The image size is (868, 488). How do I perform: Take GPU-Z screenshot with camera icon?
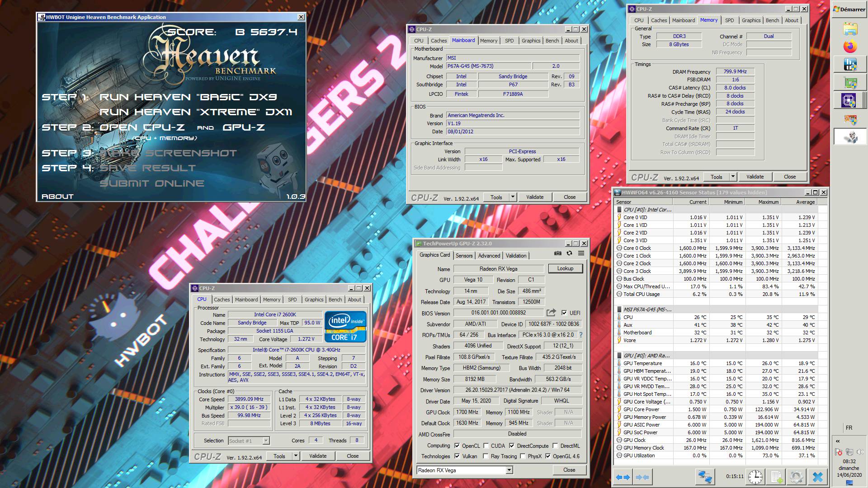pos(558,253)
